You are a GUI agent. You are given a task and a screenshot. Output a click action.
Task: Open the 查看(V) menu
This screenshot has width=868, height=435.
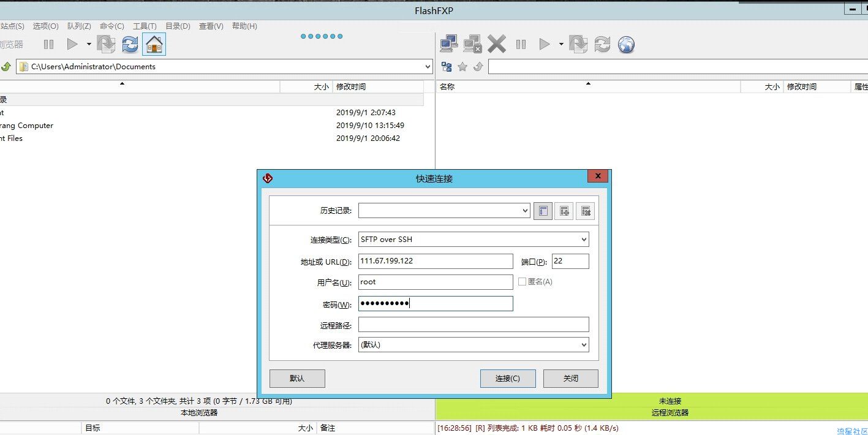click(x=211, y=26)
